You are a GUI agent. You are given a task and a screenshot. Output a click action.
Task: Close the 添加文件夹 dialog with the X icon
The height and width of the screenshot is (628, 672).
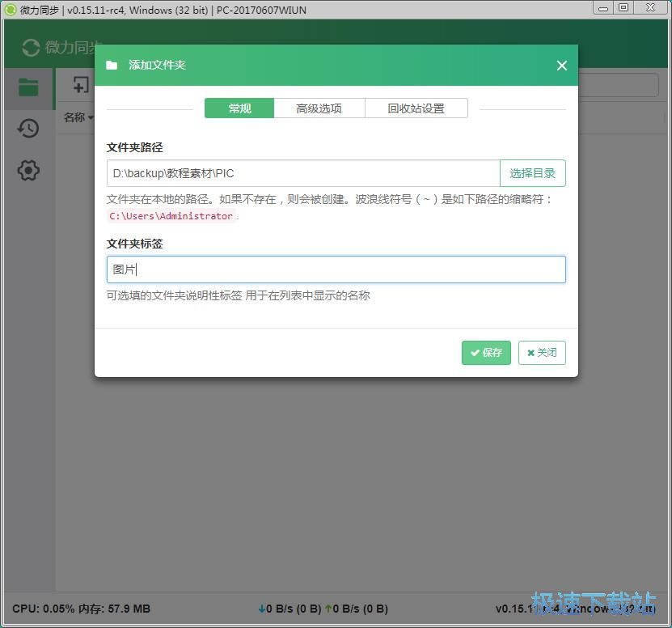[562, 66]
